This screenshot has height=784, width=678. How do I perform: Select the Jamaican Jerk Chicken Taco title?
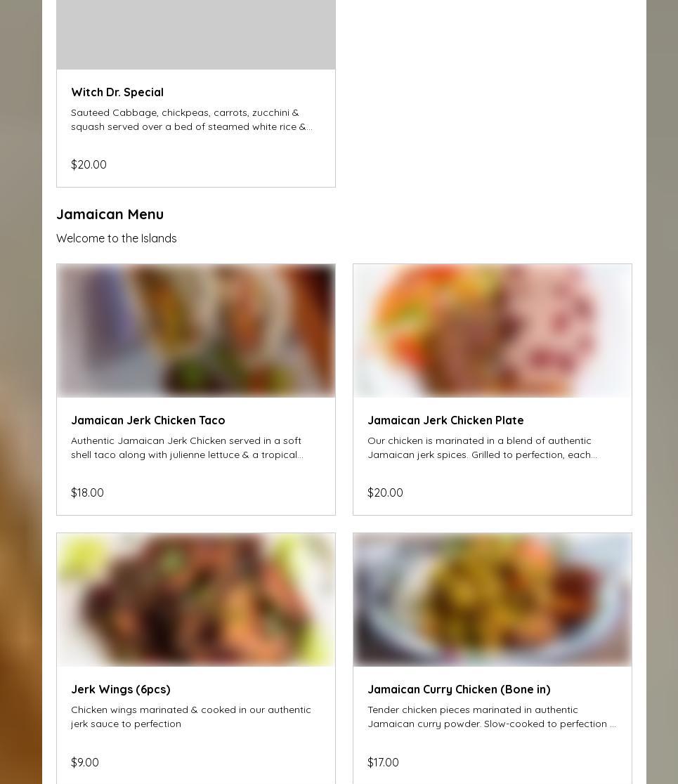point(148,421)
